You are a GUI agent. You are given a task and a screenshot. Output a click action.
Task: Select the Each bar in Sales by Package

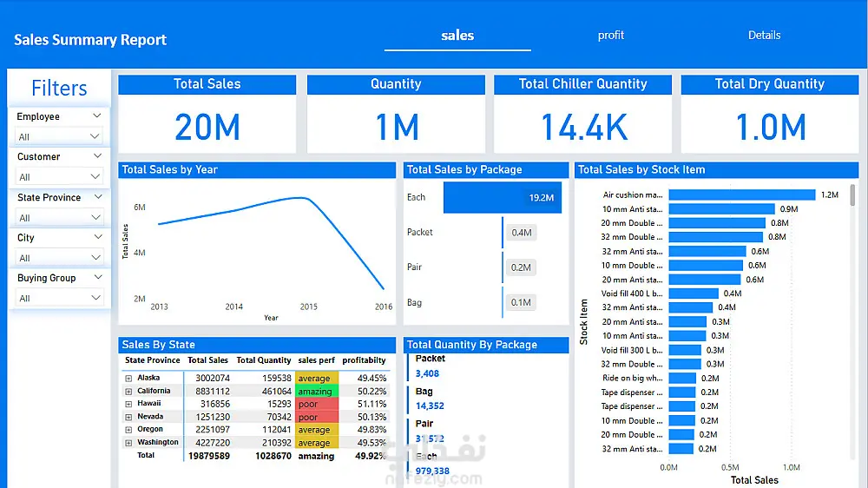[502, 198]
